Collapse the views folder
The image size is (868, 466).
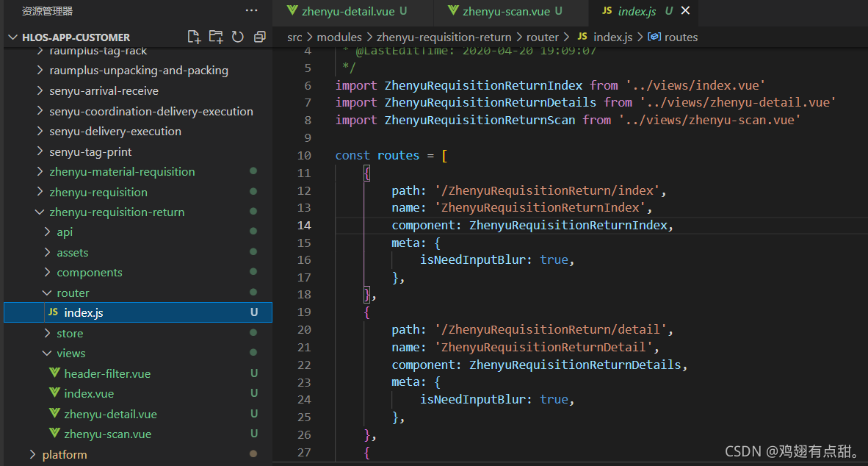(70, 354)
